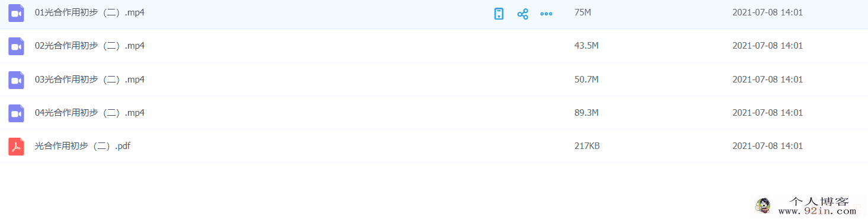Click the 89.3M size cell
Image resolution: width=868 pixels, height=219 pixels.
click(586, 112)
